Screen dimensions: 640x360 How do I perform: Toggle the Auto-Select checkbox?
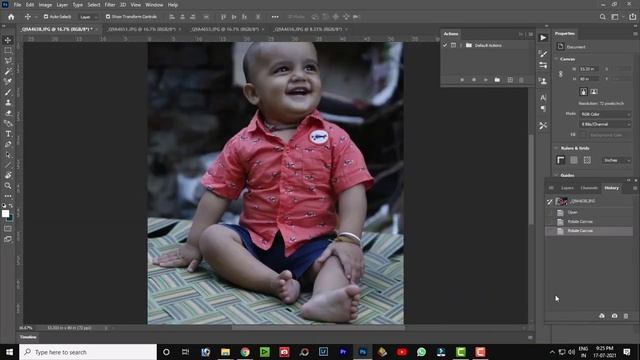46,17
